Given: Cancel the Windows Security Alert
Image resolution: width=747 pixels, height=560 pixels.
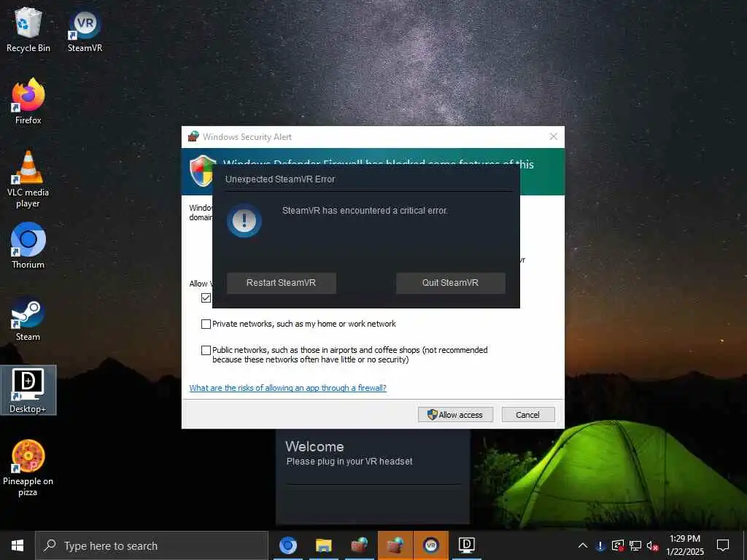Looking at the screenshot, I should click(x=528, y=414).
